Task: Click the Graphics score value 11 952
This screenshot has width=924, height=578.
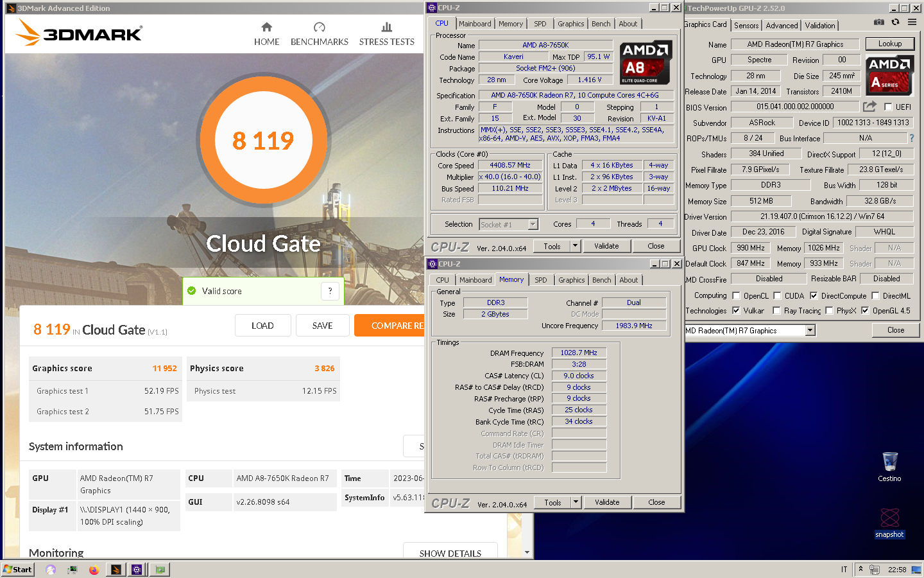Action: pyautogui.click(x=164, y=368)
